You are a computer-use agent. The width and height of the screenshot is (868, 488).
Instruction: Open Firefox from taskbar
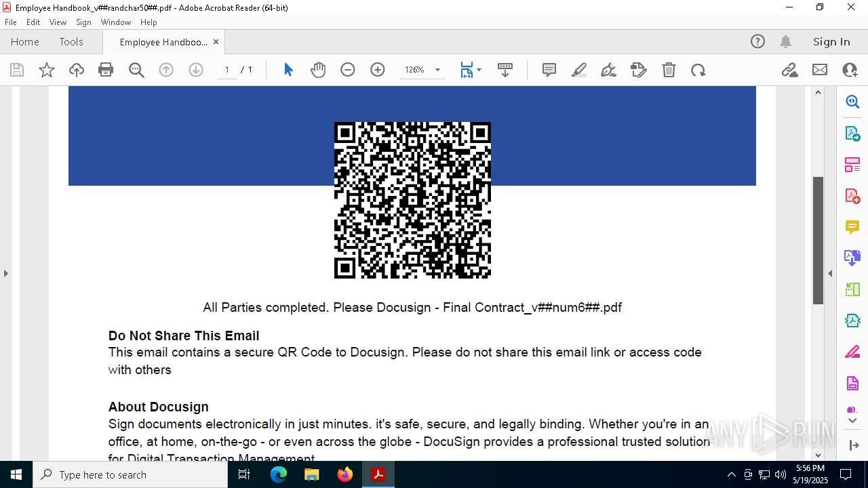click(345, 474)
